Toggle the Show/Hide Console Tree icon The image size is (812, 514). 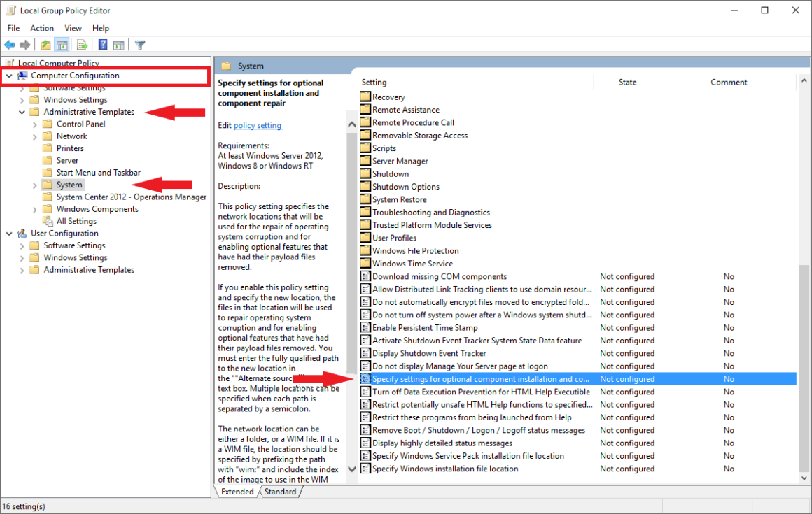tap(61, 44)
